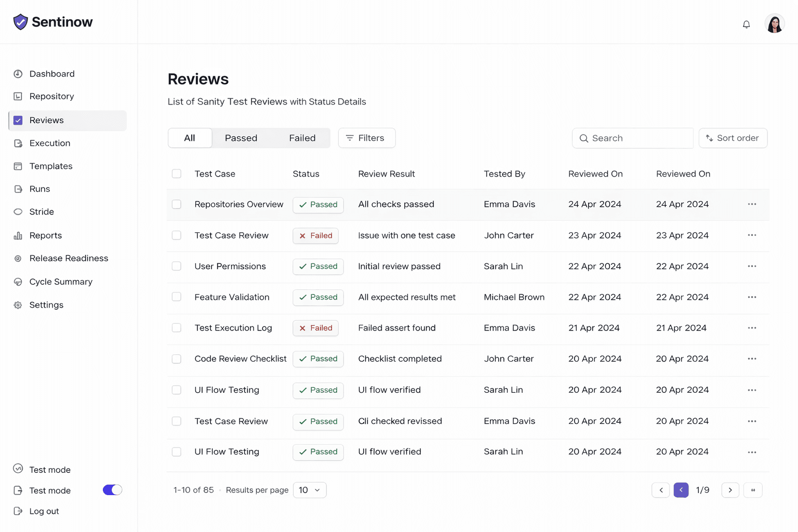View Reports from the sidebar
The width and height of the screenshot is (798, 532).
click(46, 235)
